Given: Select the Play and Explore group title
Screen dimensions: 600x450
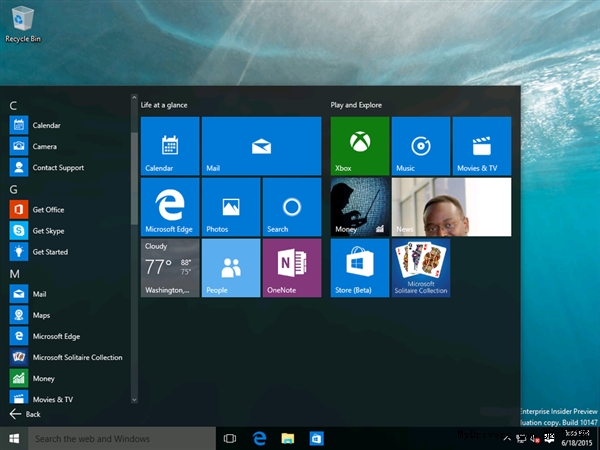Looking at the screenshot, I should [x=356, y=105].
